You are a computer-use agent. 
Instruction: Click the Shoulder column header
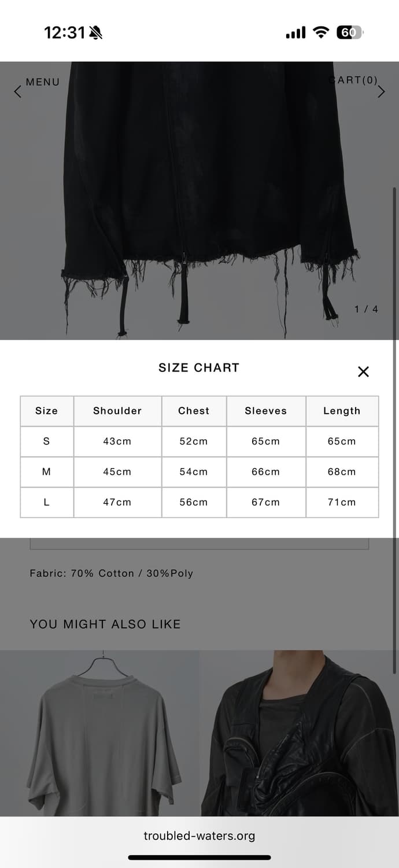point(117,411)
